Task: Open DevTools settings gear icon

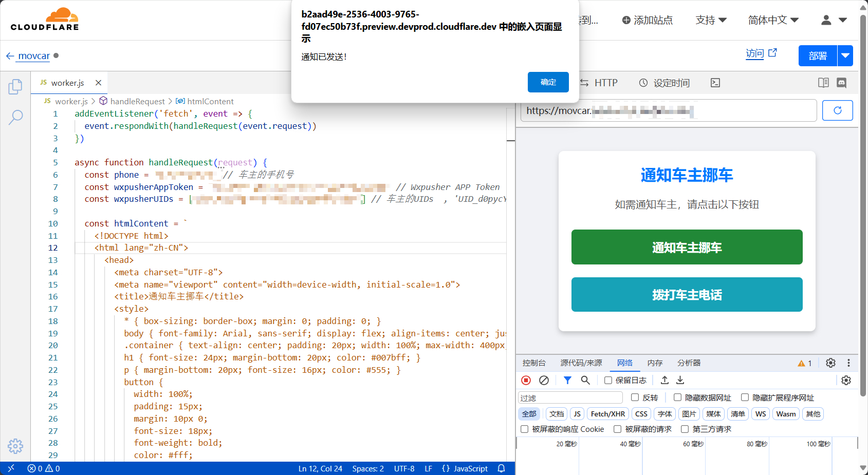Action: coord(830,363)
